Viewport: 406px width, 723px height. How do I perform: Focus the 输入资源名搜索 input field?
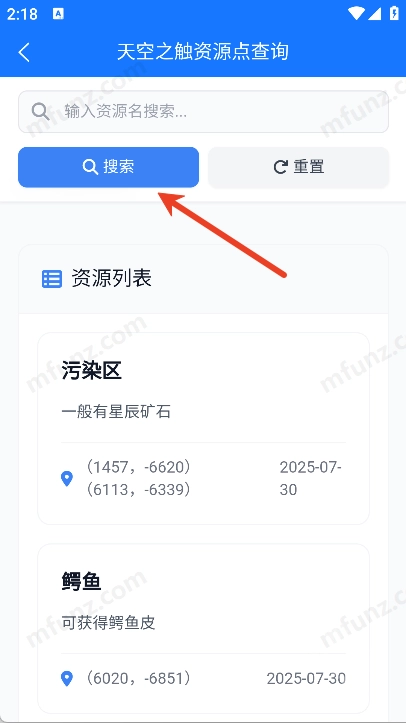click(203, 112)
